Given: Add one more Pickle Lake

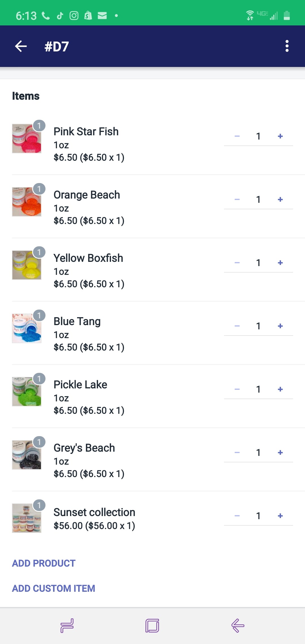Looking at the screenshot, I should [280, 389].
